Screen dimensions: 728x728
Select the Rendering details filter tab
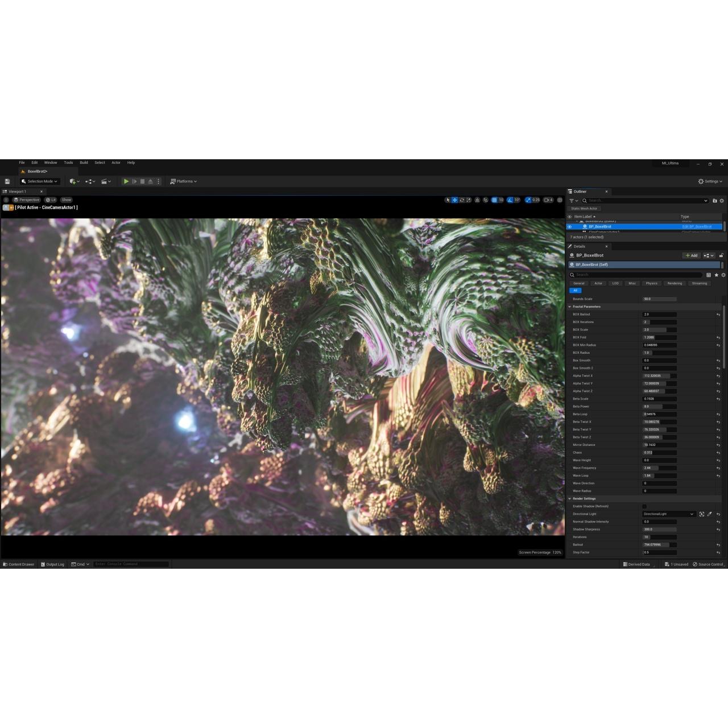675,283
